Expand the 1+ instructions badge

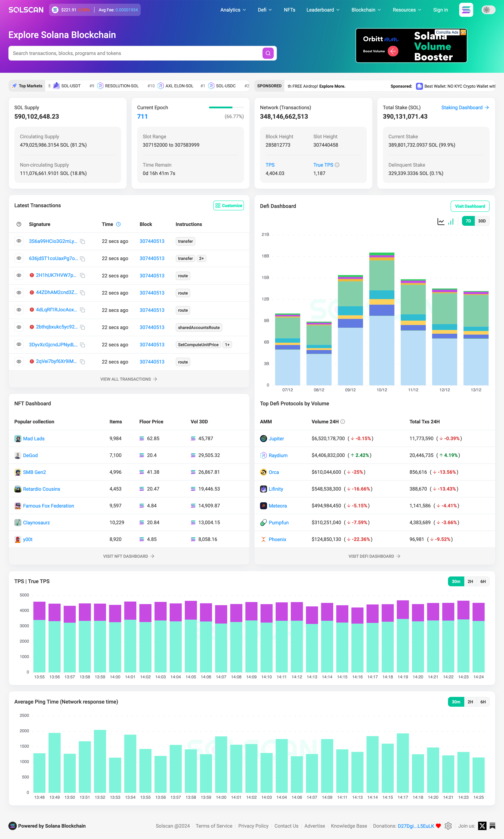click(227, 345)
